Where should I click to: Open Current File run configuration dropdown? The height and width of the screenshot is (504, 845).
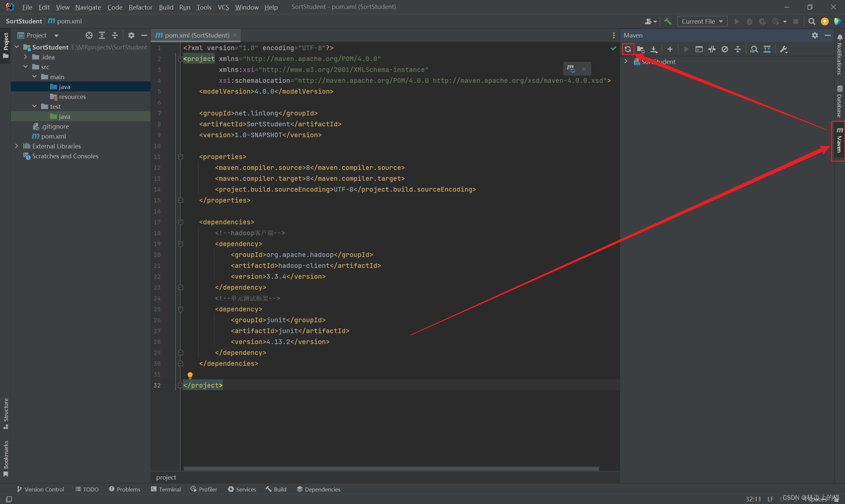[702, 21]
